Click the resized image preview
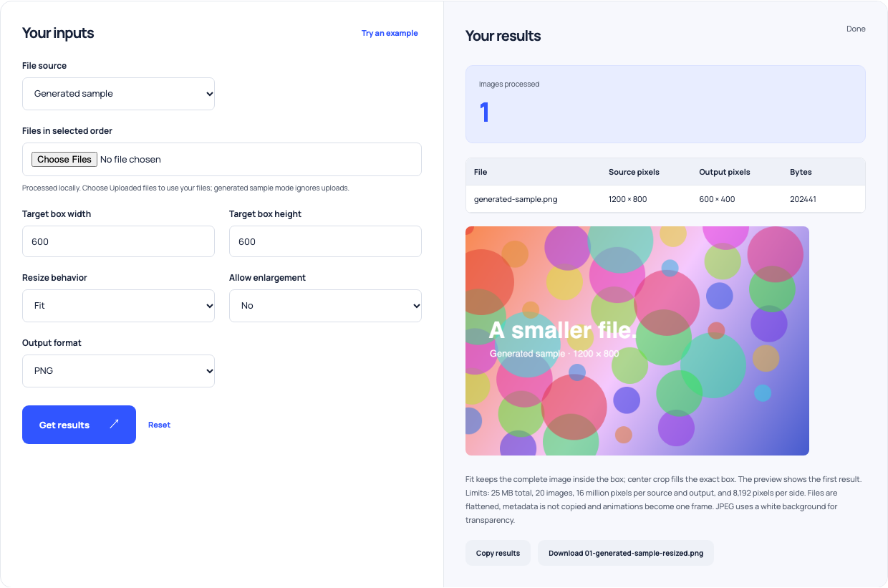 tap(637, 341)
